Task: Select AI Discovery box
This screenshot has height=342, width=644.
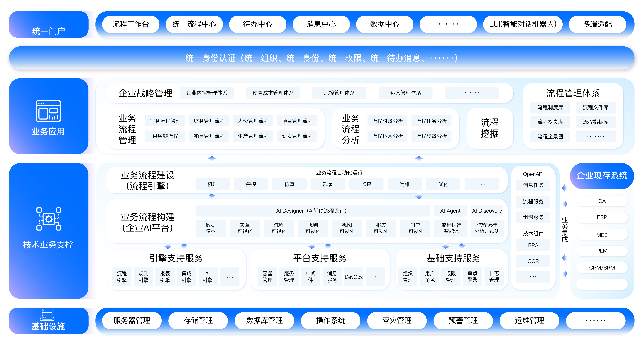Action: coord(487,211)
